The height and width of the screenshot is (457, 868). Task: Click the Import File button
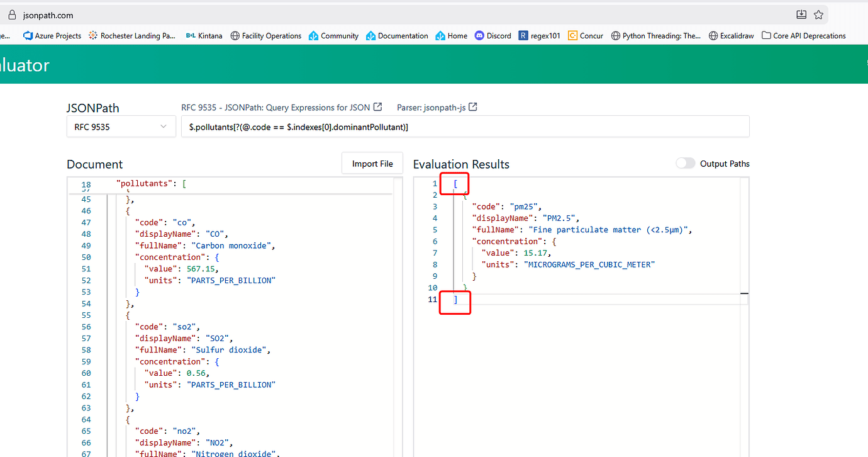(x=372, y=164)
